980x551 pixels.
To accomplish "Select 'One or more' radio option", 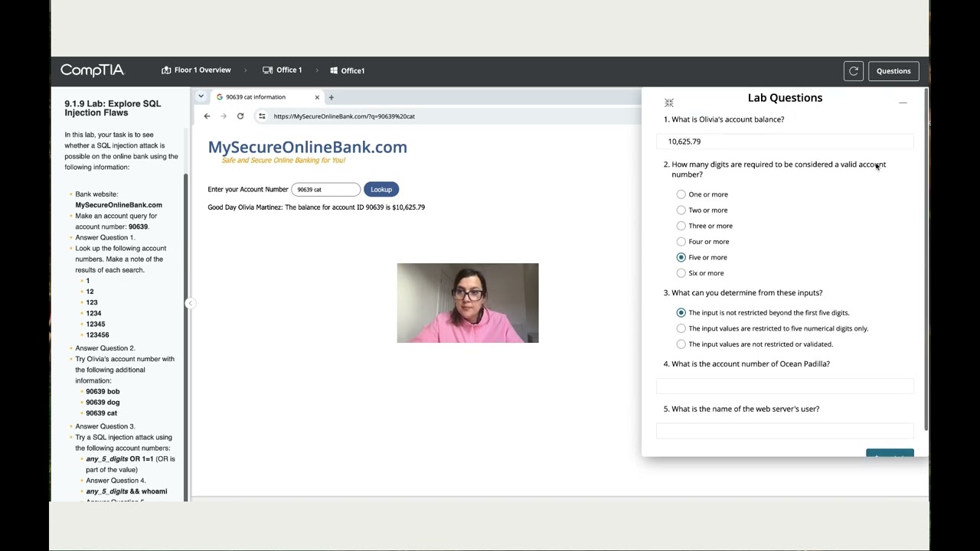I will point(681,194).
